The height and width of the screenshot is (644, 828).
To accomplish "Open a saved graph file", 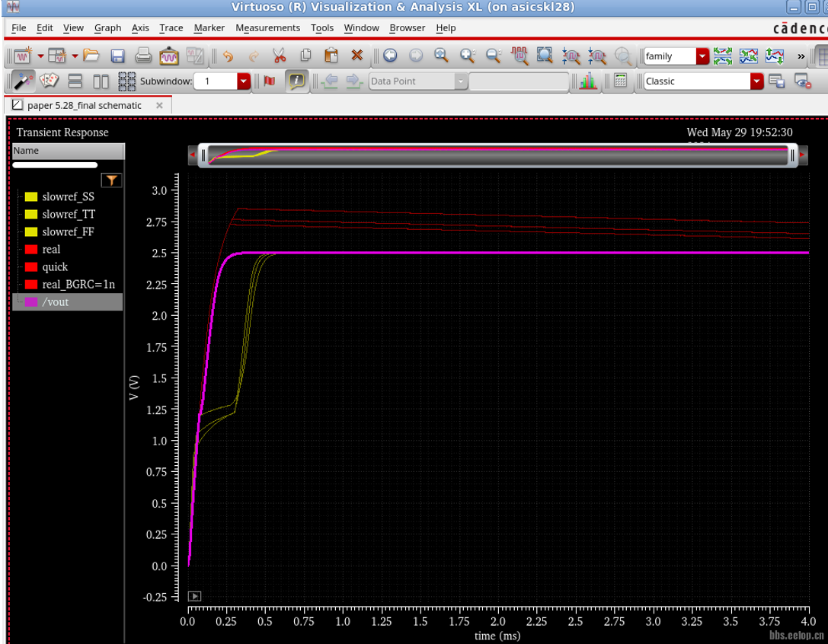I will tap(91, 55).
